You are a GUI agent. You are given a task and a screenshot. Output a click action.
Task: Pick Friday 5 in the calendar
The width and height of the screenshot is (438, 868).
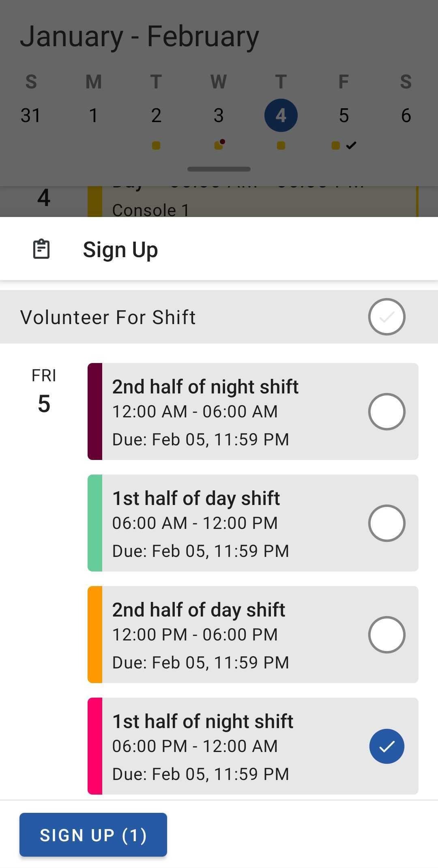click(x=344, y=116)
